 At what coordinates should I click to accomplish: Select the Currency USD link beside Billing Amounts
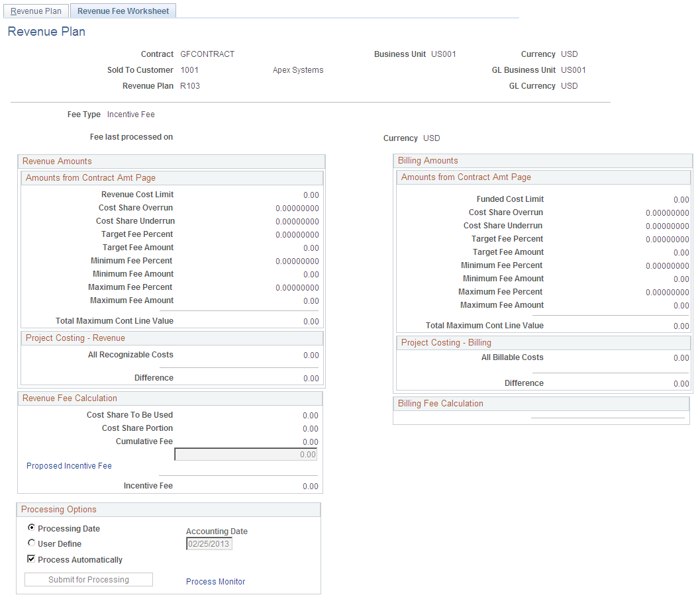tap(431, 138)
